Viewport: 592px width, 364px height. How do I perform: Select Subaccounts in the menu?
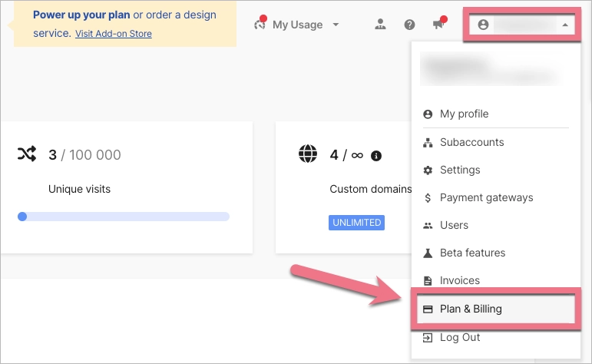click(471, 142)
